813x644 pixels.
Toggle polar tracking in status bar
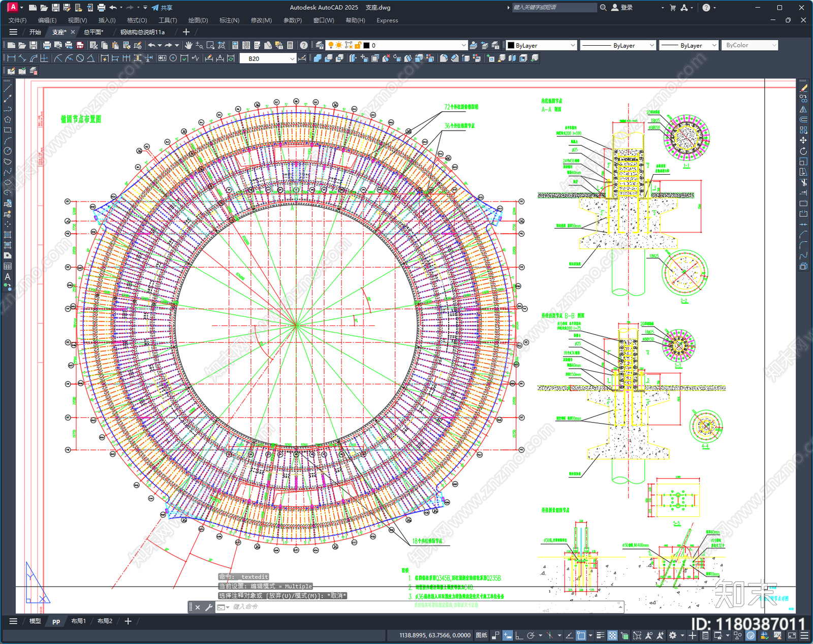pyautogui.click(x=531, y=635)
